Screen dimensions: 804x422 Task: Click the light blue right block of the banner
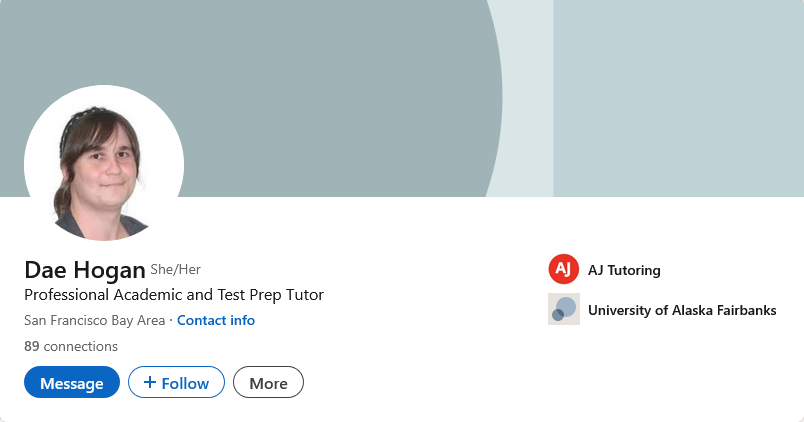click(678, 98)
